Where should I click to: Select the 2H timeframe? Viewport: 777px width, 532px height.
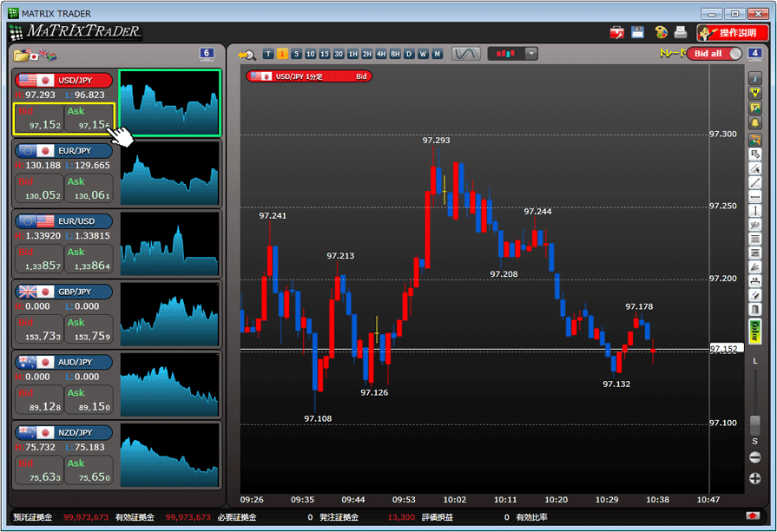(366, 54)
